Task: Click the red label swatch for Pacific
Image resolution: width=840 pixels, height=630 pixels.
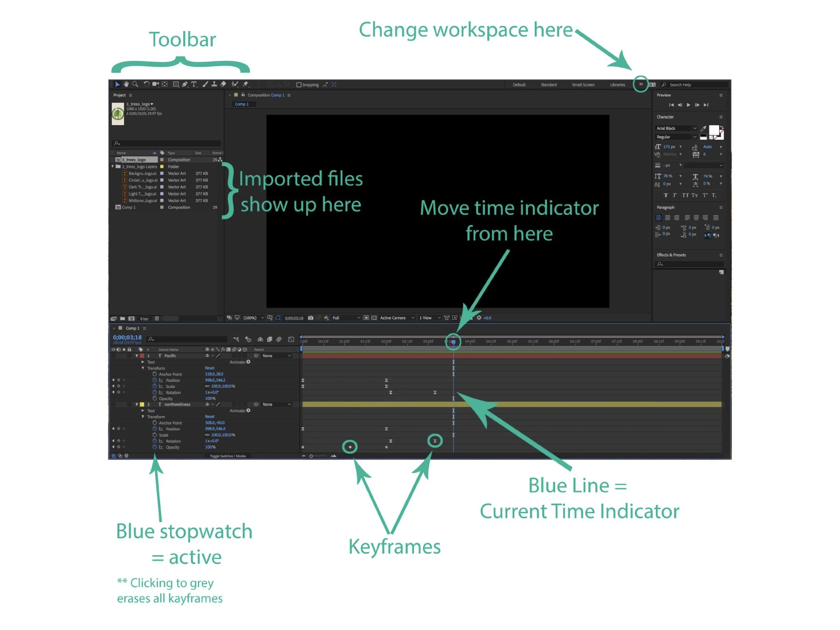Action: pos(142,356)
